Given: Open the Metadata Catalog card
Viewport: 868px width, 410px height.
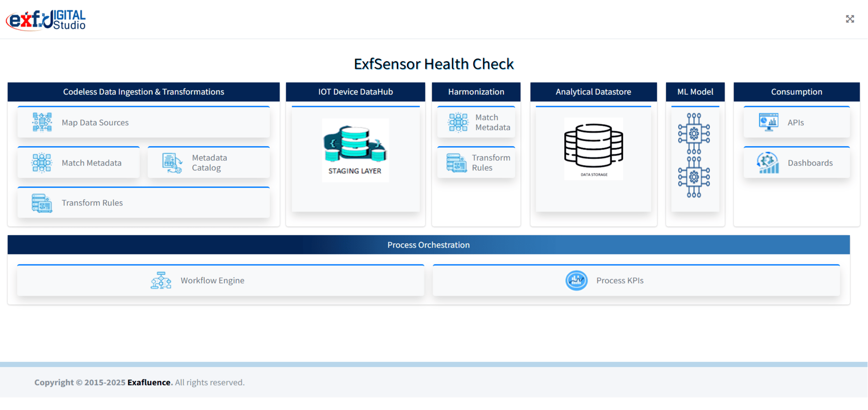Looking at the screenshot, I should coord(209,163).
